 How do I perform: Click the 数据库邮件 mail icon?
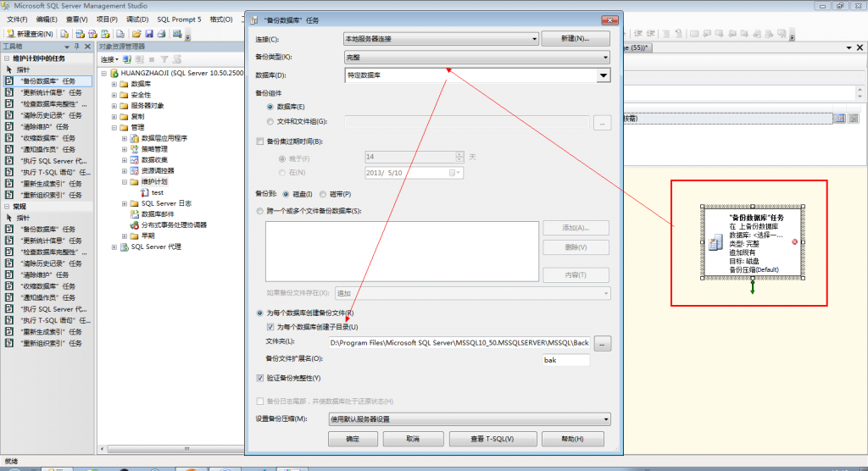pos(134,214)
